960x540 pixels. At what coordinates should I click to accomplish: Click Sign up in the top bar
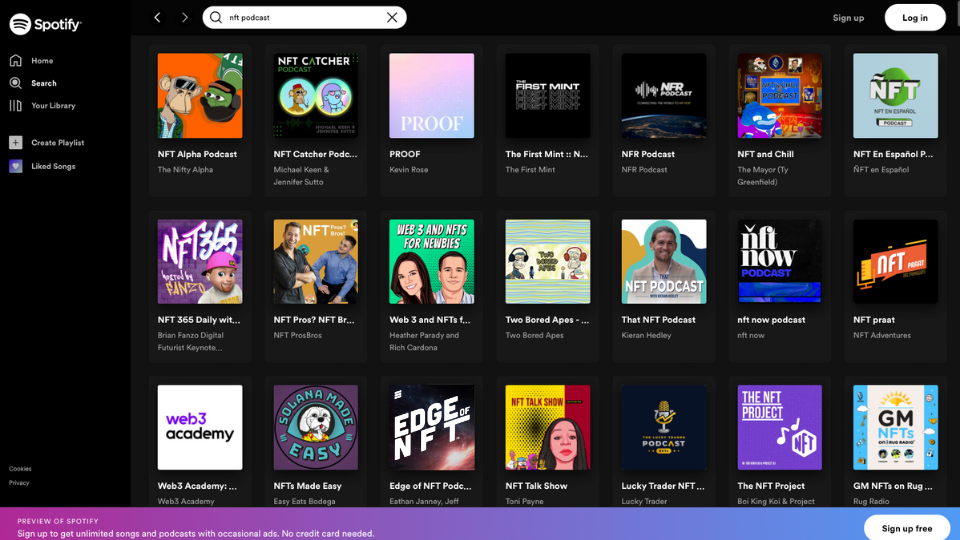(848, 18)
